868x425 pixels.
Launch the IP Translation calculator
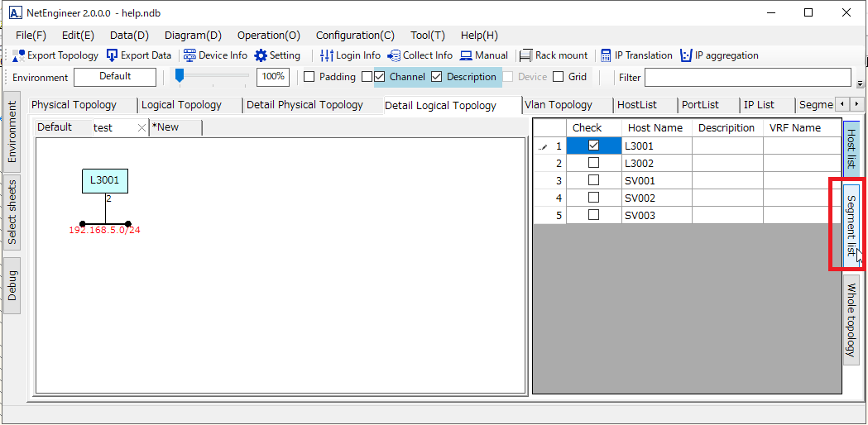pyautogui.click(x=606, y=55)
